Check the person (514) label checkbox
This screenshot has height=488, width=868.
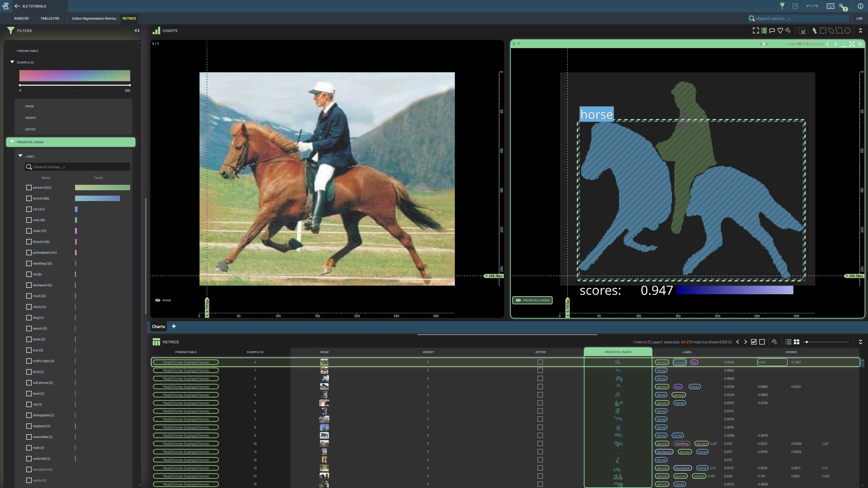[x=29, y=188]
